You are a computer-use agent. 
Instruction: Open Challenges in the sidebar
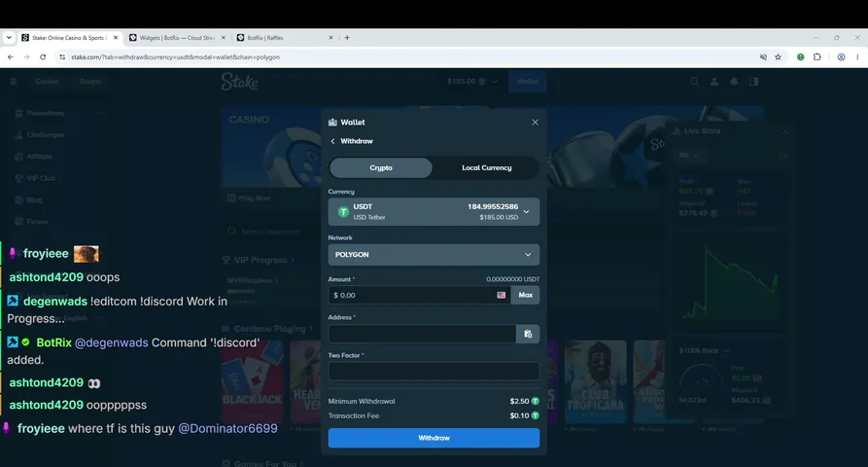click(46, 134)
